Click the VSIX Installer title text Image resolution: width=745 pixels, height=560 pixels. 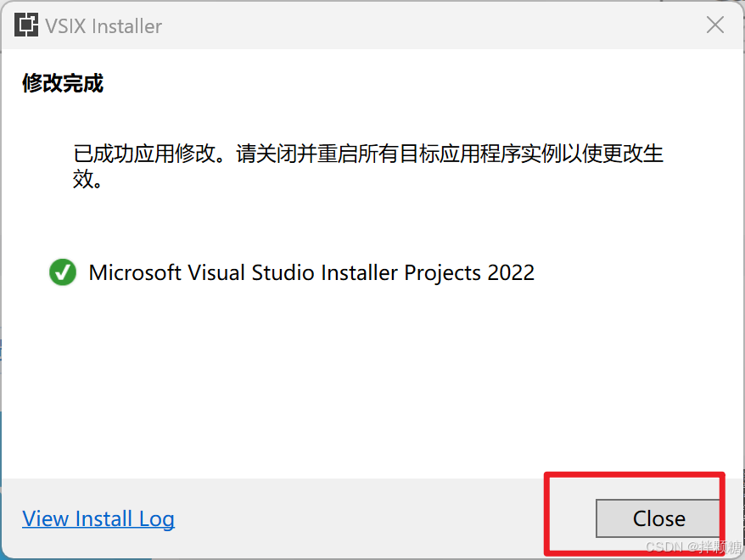pyautogui.click(x=102, y=25)
